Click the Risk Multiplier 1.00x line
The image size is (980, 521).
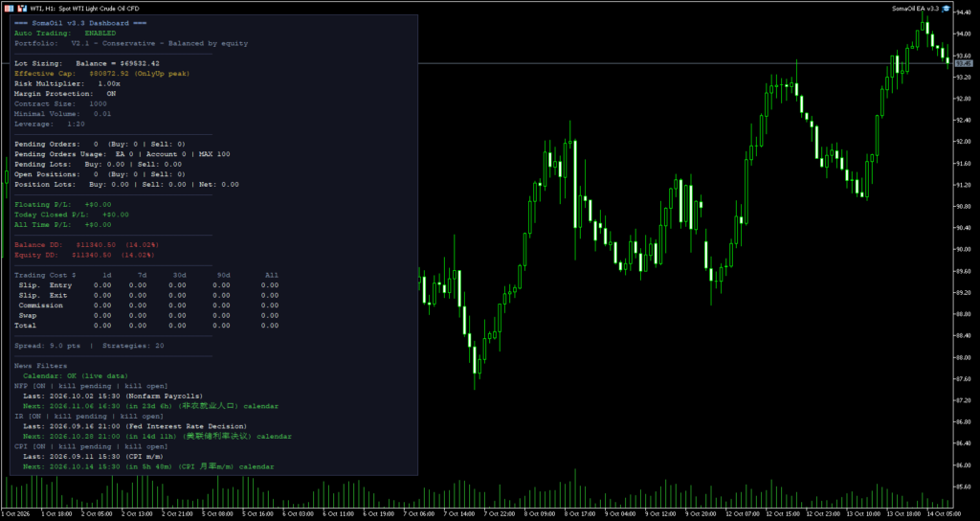(x=68, y=83)
